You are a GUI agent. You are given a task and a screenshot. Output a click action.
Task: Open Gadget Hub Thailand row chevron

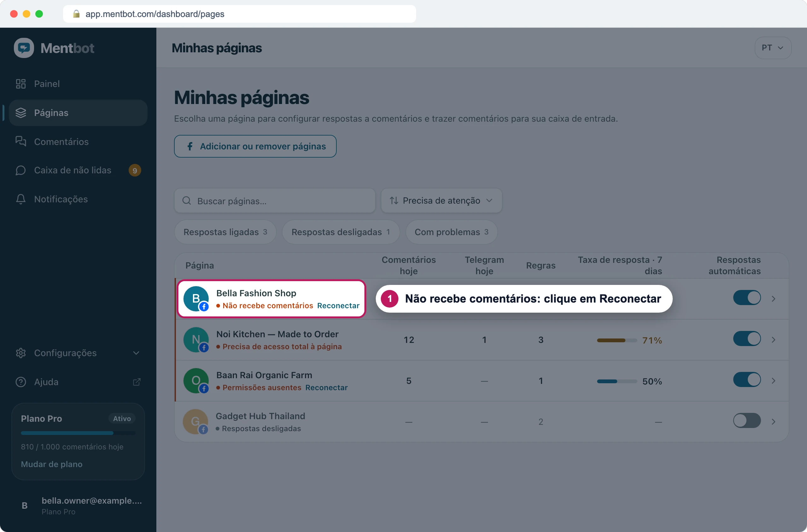773,421
